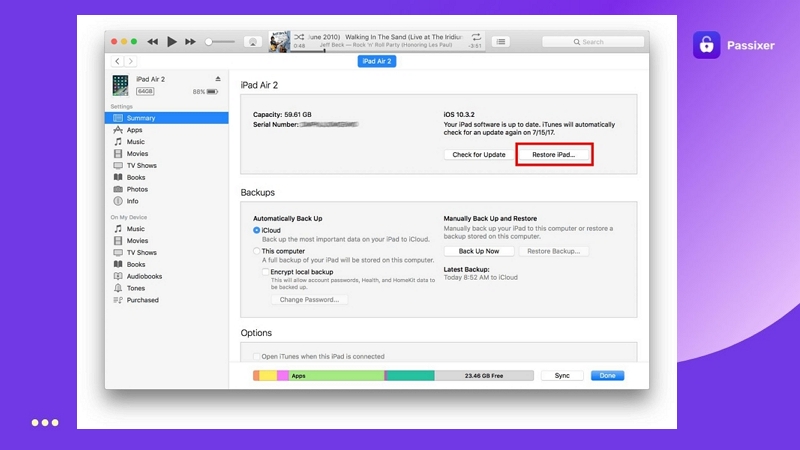Viewport: 800px width, 450px height.
Task: Eject the iPad Air 2 device
Action: [x=218, y=79]
